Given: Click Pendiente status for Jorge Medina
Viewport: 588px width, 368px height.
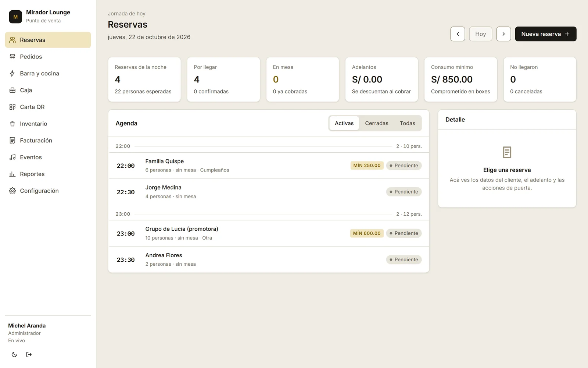Looking at the screenshot, I should pyautogui.click(x=404, y=192).
